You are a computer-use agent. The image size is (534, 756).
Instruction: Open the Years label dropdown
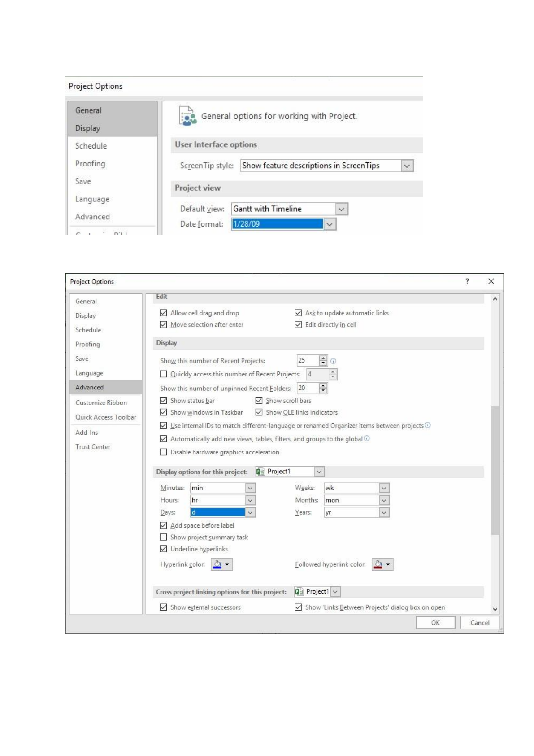(384, 512)
